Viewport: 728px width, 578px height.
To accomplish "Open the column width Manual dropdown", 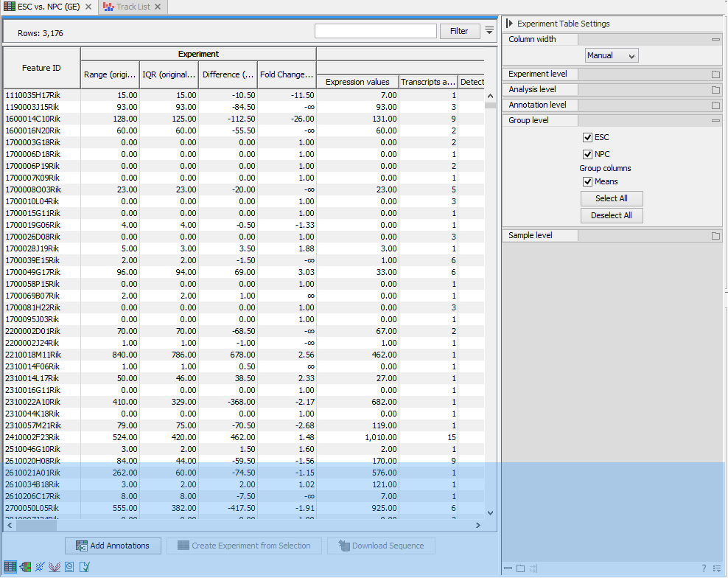I will click(612, 55).
